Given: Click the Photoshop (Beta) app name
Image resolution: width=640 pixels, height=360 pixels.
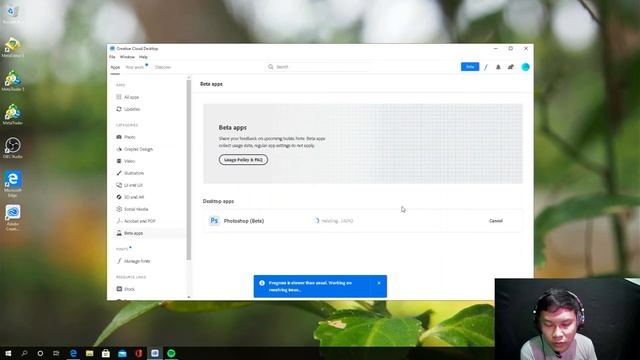Looking at the screenshot, I should [244, 221].
